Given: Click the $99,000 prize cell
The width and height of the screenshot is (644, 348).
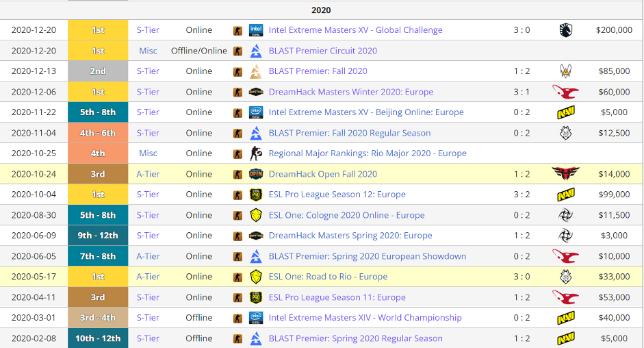Looking at the screenshot, I should 614,195.
